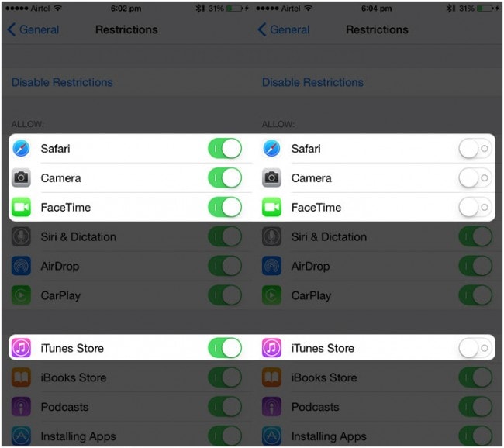The height and width of the screenshot is (448, 504).
Task: Tap the Podcasts icon on left screen
Action: pos(22,407)
